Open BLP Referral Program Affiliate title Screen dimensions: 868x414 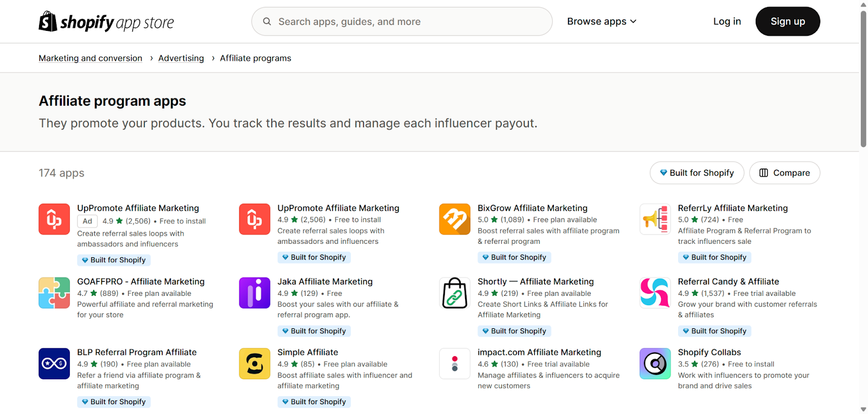coord(137,352)
